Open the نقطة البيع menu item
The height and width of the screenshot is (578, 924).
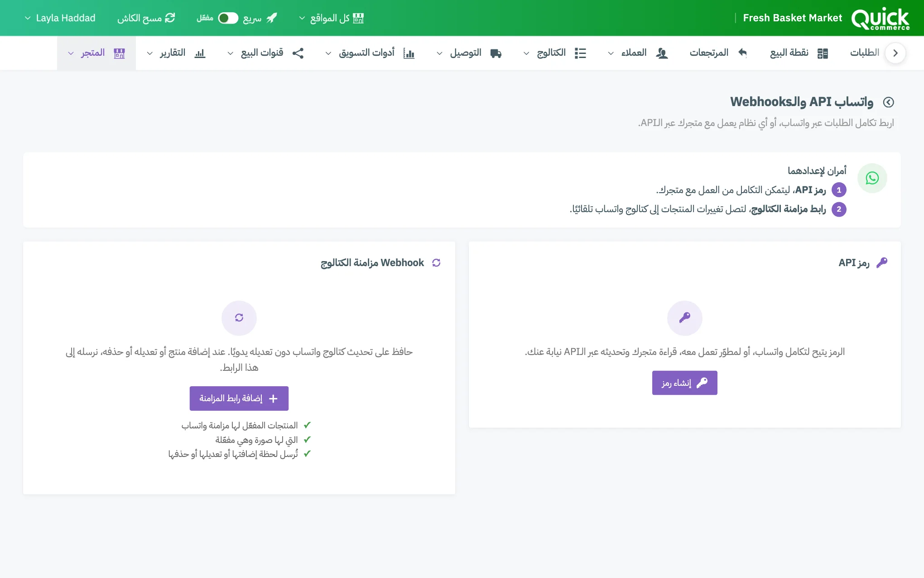click(799, 53)
